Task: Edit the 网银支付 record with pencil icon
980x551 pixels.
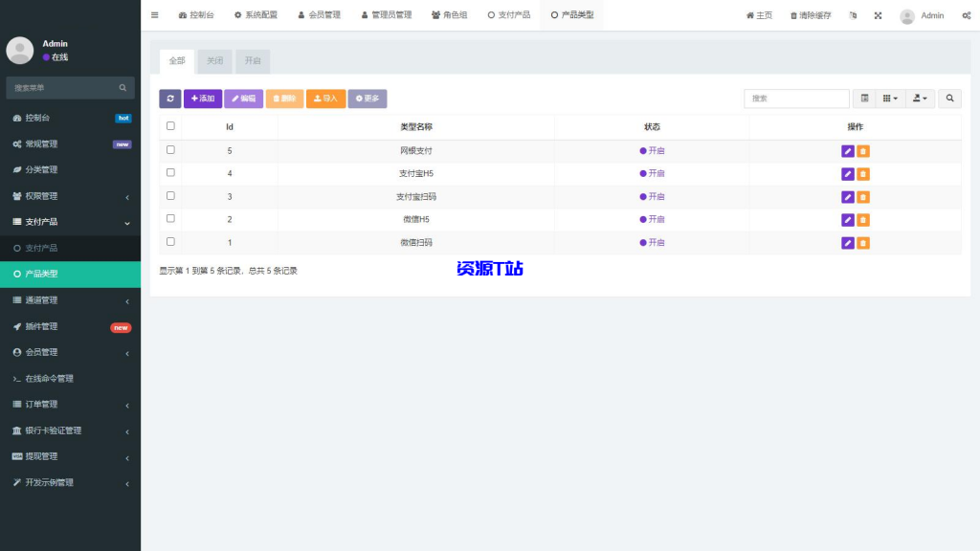Action: click(x=846, y=150)
